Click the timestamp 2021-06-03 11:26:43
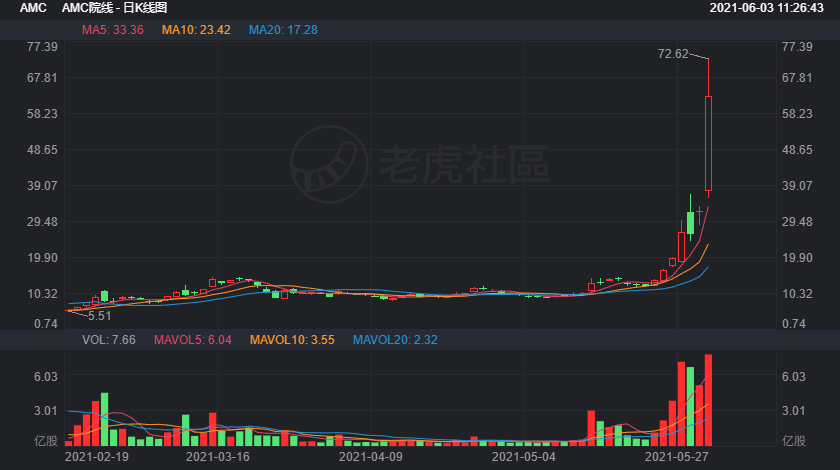The image size is (840, 470). pos(767,8)
